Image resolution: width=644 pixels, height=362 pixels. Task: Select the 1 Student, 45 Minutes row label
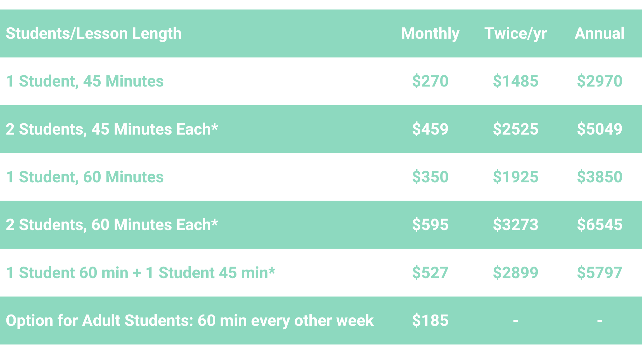85,82
